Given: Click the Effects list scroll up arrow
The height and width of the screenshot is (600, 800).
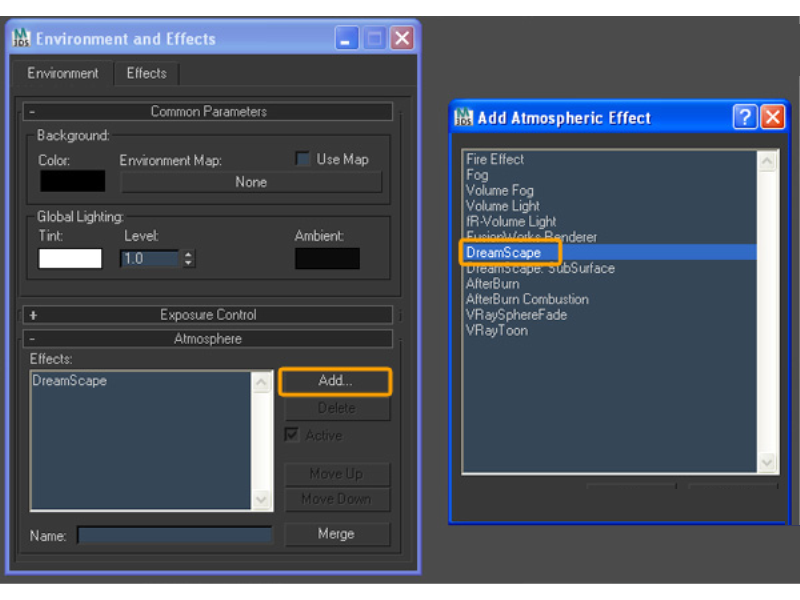Looking at the screenshot, I should [262, 383].
